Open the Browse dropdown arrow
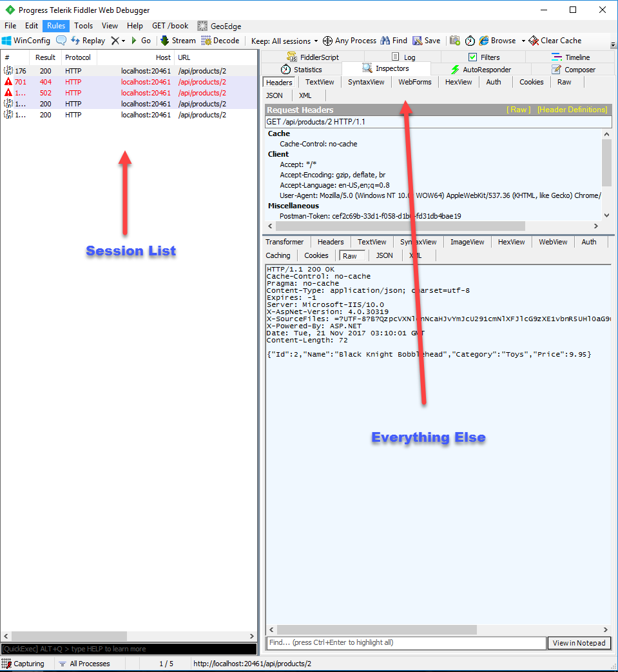 coord(524,40)
